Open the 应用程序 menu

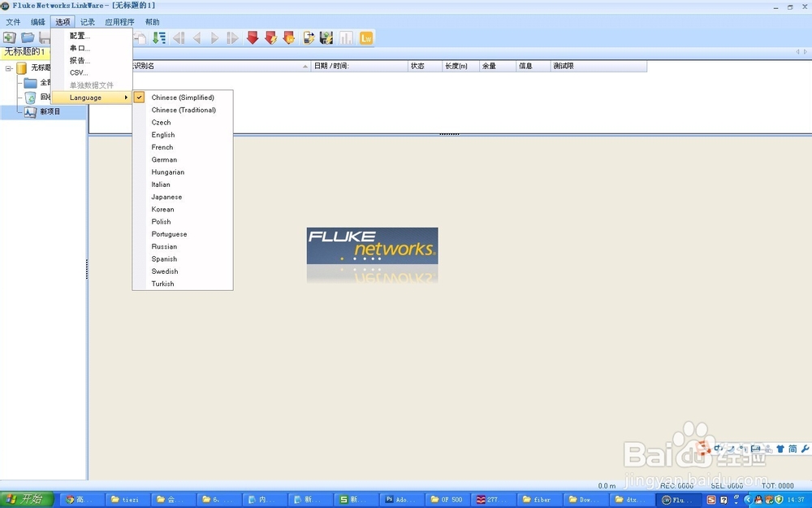119,22
